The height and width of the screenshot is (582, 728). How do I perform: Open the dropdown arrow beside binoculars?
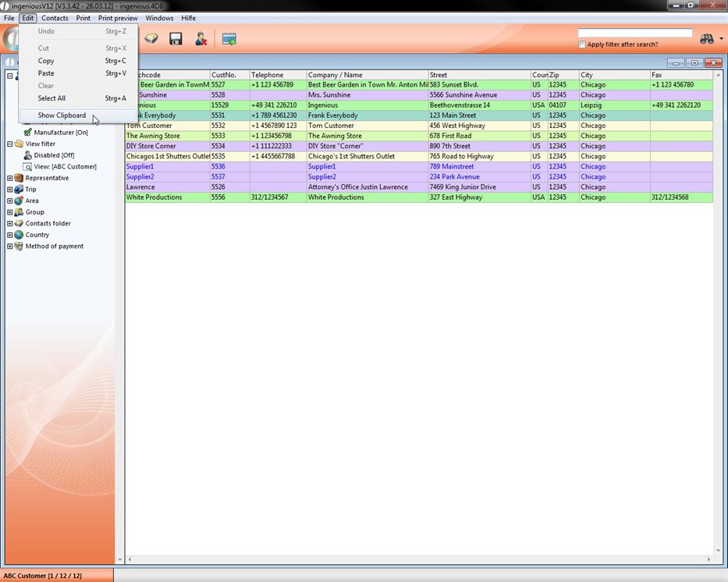[x=721, y=39]
